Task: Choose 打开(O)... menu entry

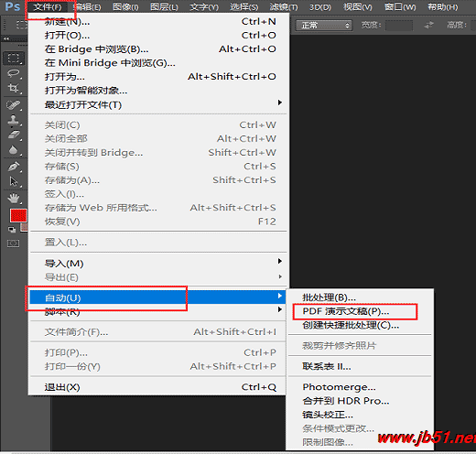Action: tap(158, 36)
